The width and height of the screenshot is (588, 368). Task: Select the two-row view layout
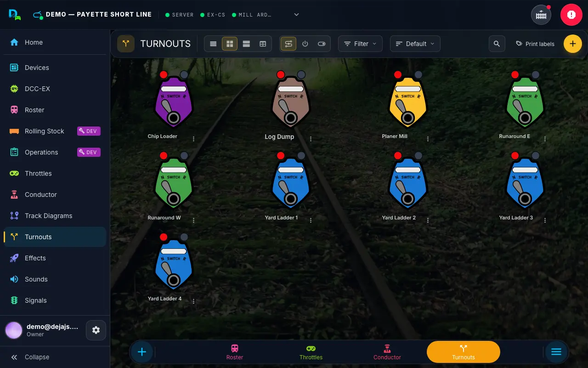tap(246, 44)
